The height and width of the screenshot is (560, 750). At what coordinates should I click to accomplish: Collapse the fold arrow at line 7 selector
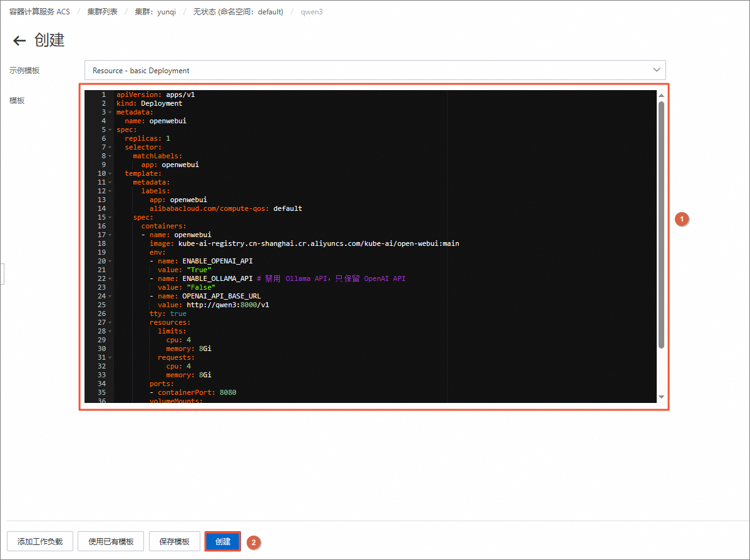tap(110, 147)
